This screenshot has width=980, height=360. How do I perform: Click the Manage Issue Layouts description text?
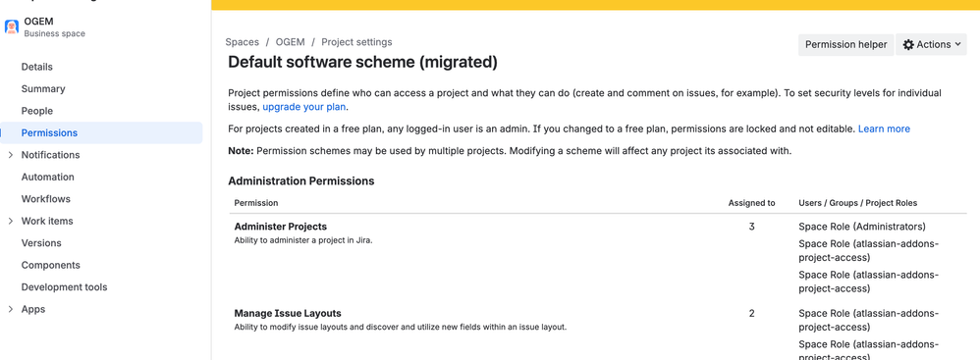(400, 327)
